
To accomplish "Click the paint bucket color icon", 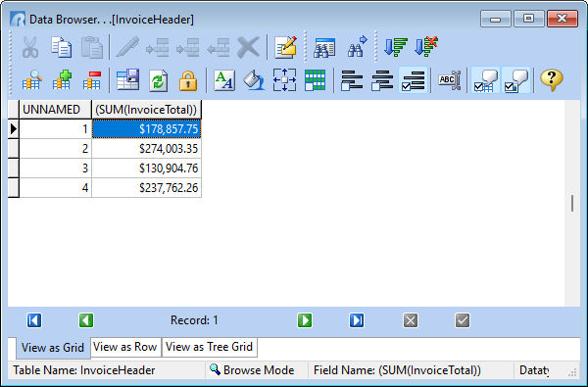I will [x=254, y=80].
